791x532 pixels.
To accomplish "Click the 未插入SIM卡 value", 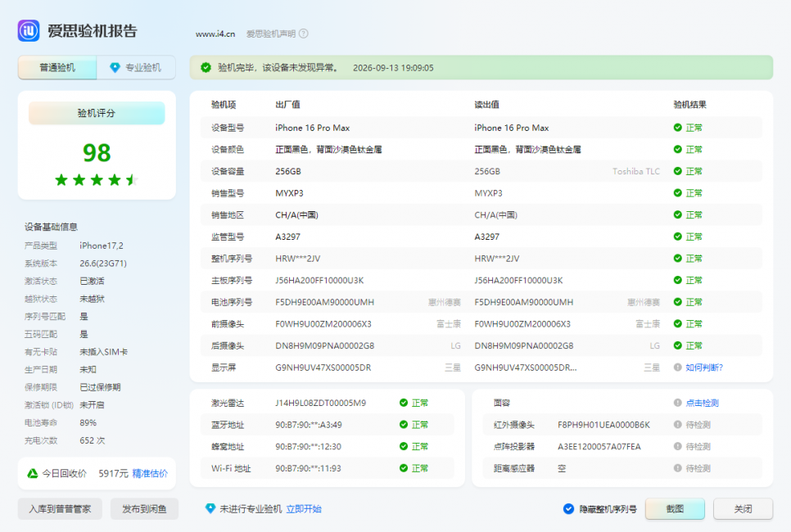I will click(x=103, y=352).
